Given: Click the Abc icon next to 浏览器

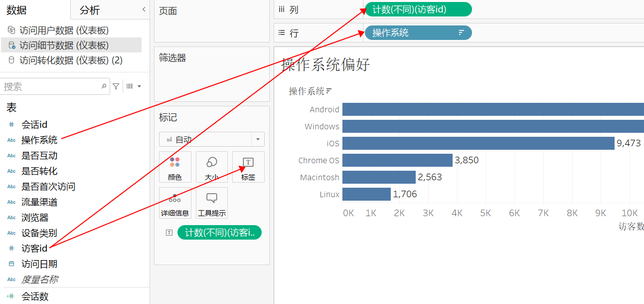Looking at the screenshot, I should click(x=11, y=217).
